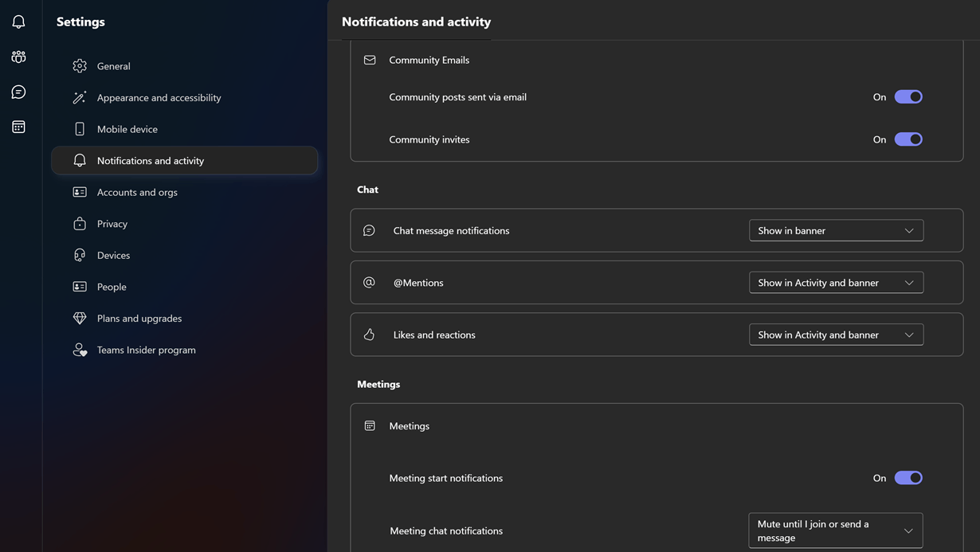980x552 pixels.
Task: Click the 'Community invites' label
Action: 429,139
